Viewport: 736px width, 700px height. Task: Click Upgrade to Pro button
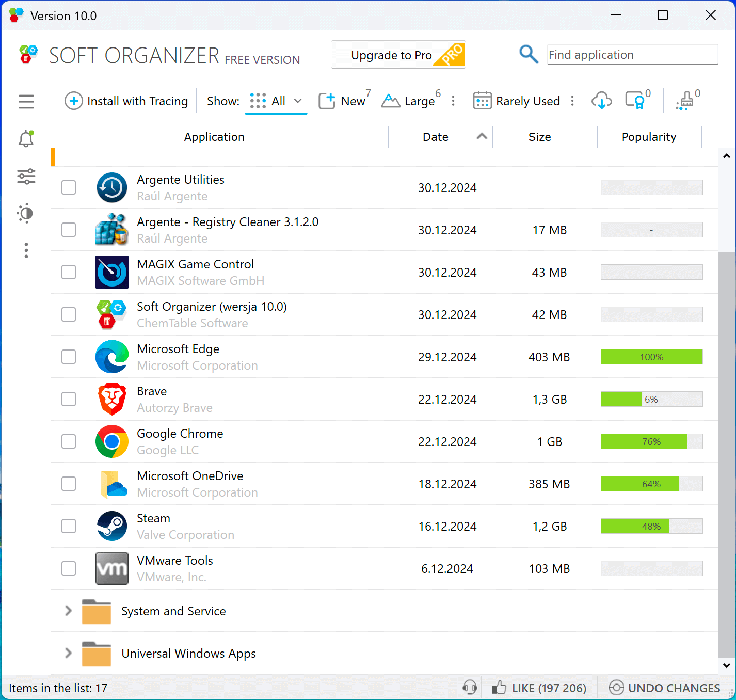click(x=398, y=55)
